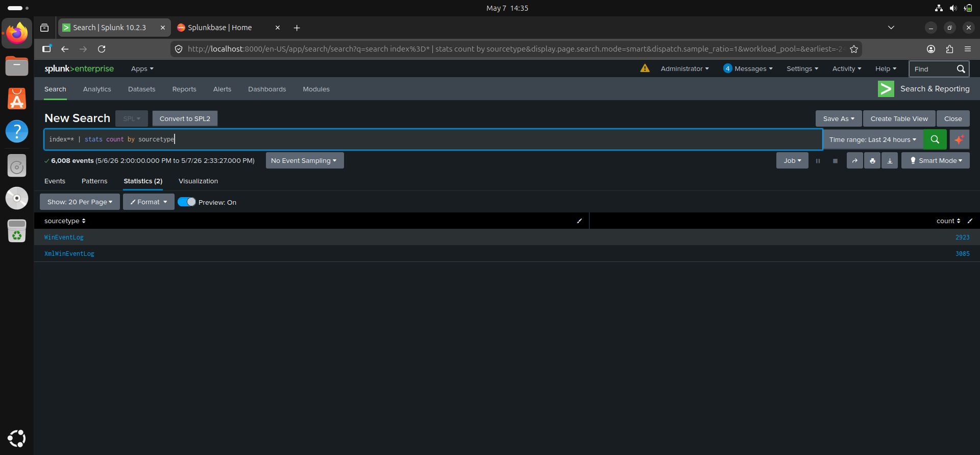
Task: Reload the browser page
Action: click(x=102, y=49)
